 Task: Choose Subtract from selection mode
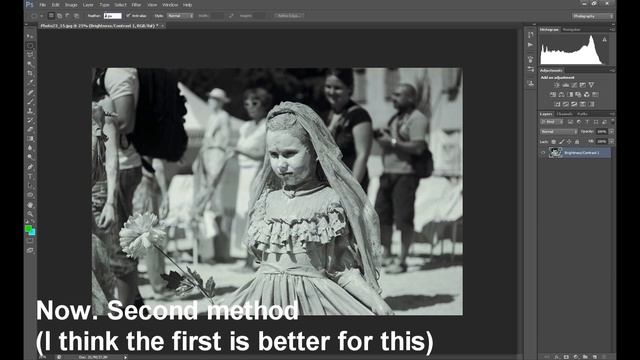click(x=68, y=16)
